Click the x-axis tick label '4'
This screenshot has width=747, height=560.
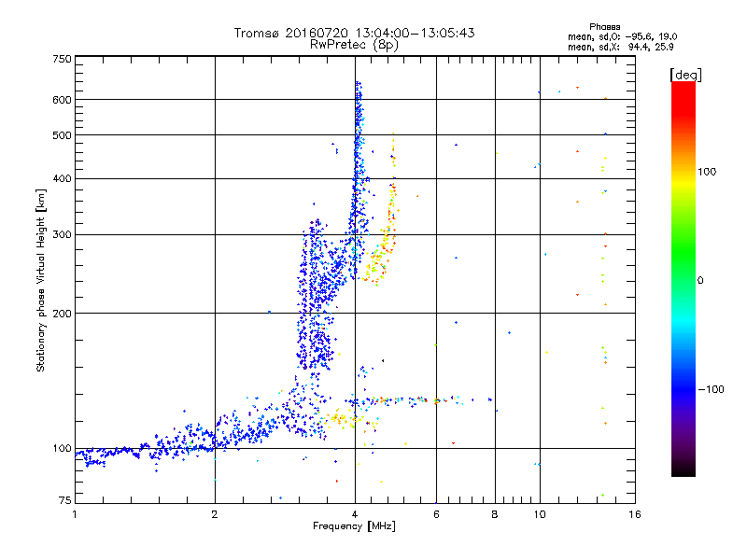click(x=355, y=514)
